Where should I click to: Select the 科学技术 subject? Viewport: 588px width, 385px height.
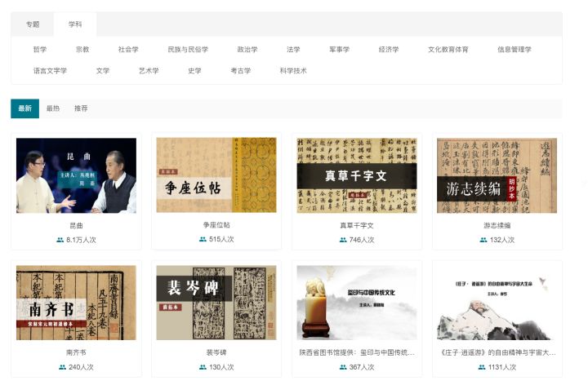tap(293, 71)
